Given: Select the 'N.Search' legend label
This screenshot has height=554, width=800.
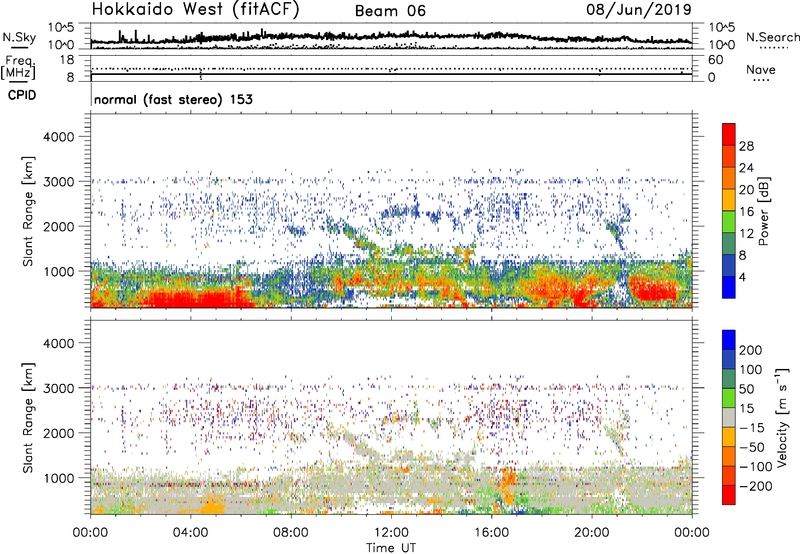Looking at the screenshot, I should coord(772,37).
